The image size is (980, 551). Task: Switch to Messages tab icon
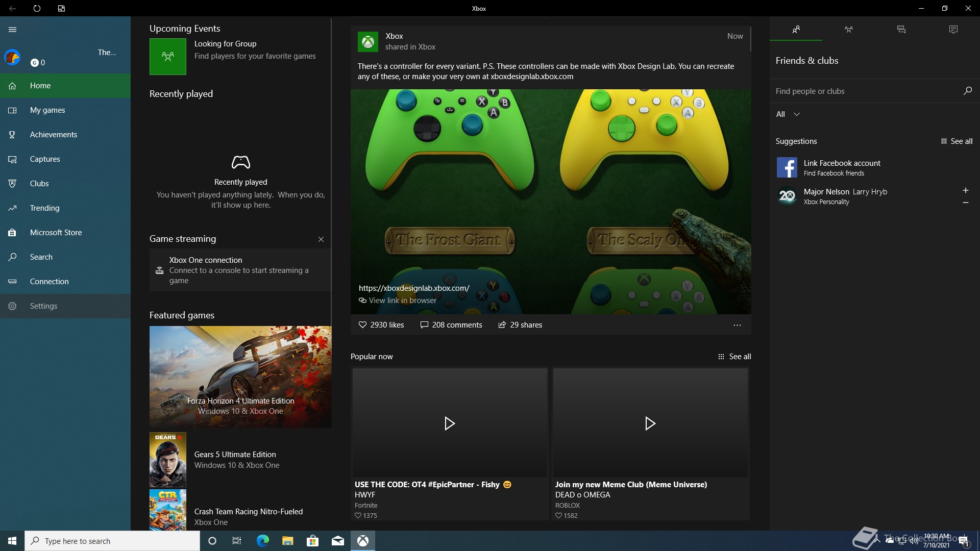pos(901,30)
